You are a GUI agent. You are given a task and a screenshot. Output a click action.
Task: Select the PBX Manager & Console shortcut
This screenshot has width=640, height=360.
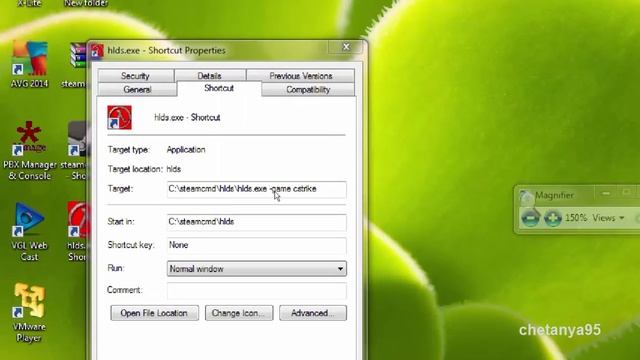coord(29,151)
